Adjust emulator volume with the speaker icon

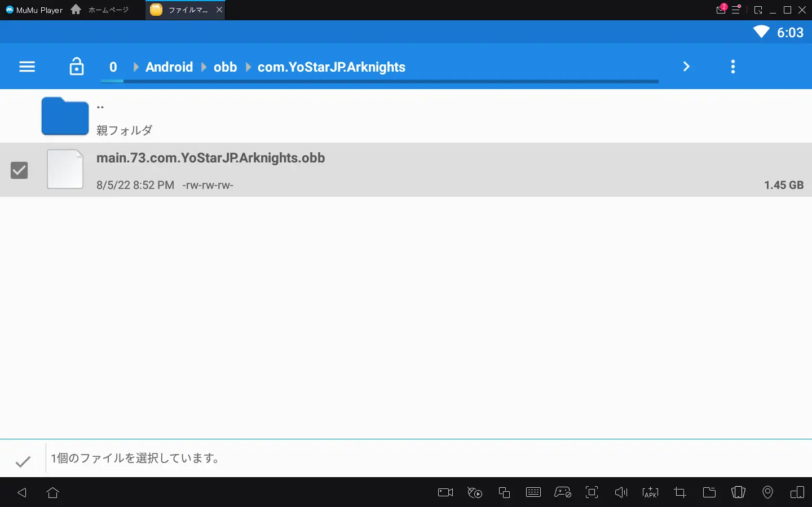[x=621, y=492]
